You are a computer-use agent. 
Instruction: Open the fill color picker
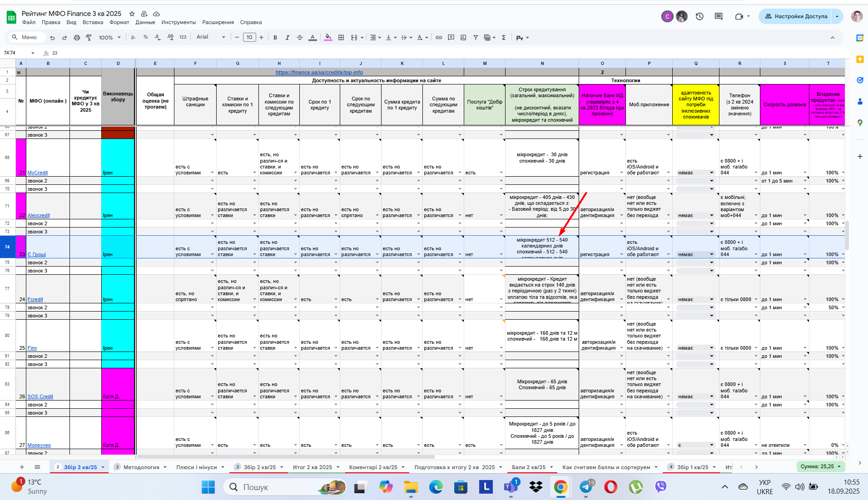(x=328, y=38)
